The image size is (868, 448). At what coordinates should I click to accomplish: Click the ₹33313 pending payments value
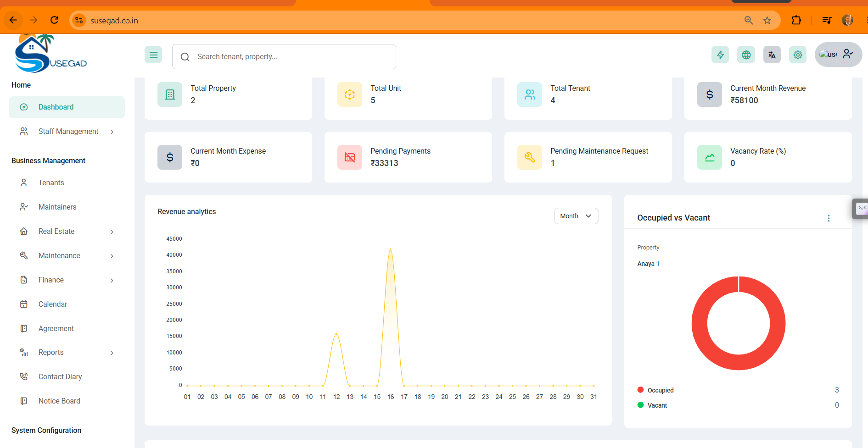coord(384,163)
